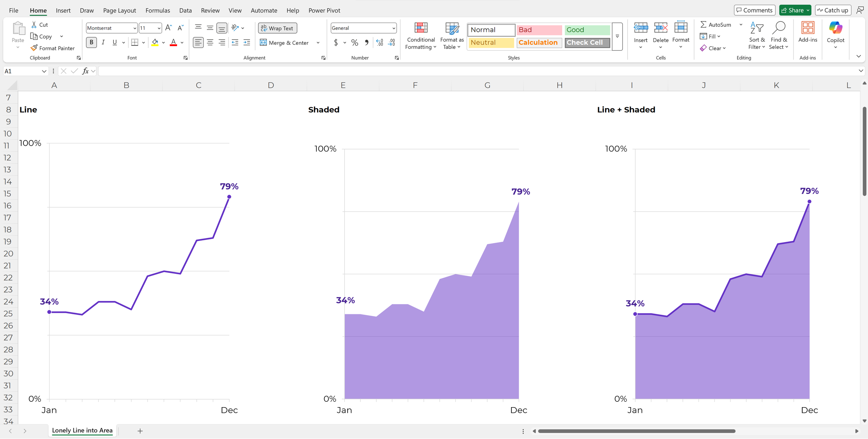Toggle Italic formatting
The height and width of the screenshot is (439, 868).
pos(103,42)
